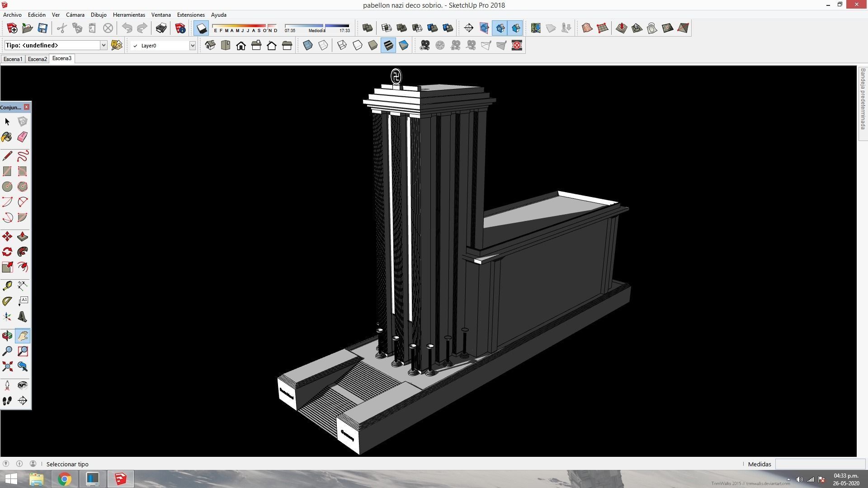This screenshot has width=868, height=488.
Task: Expand the Tipo undefined dropdown
Action: tap(103, 45)
